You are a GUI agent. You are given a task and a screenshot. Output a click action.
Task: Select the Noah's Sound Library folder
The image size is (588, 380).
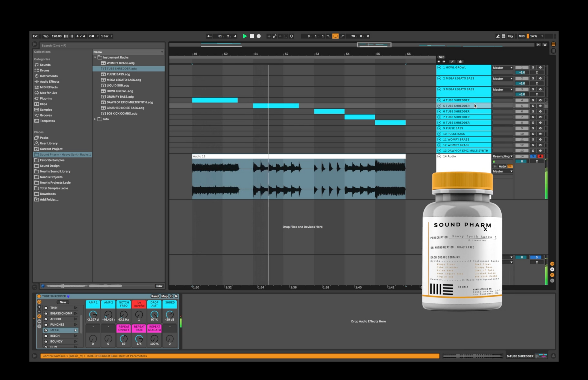55,171
